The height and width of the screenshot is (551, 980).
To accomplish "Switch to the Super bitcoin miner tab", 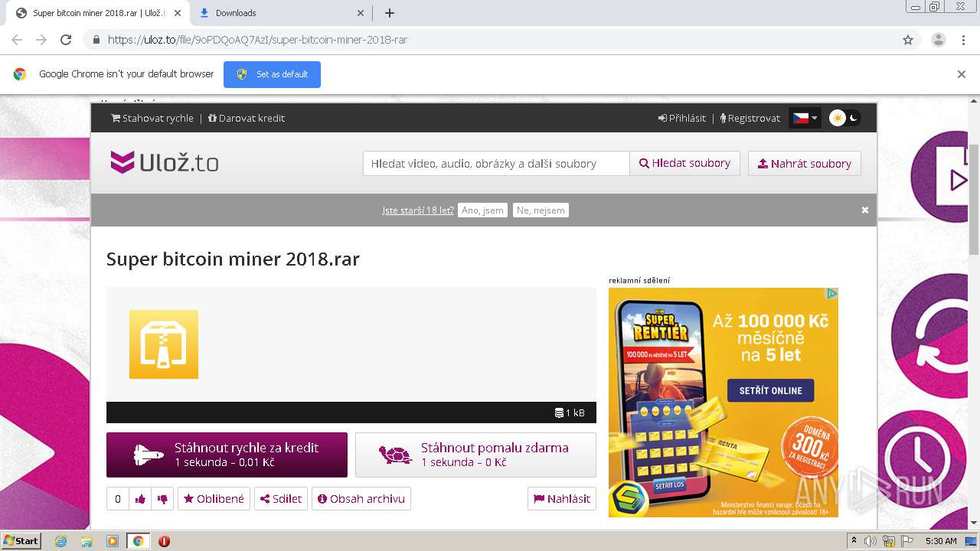I will 98,13.
